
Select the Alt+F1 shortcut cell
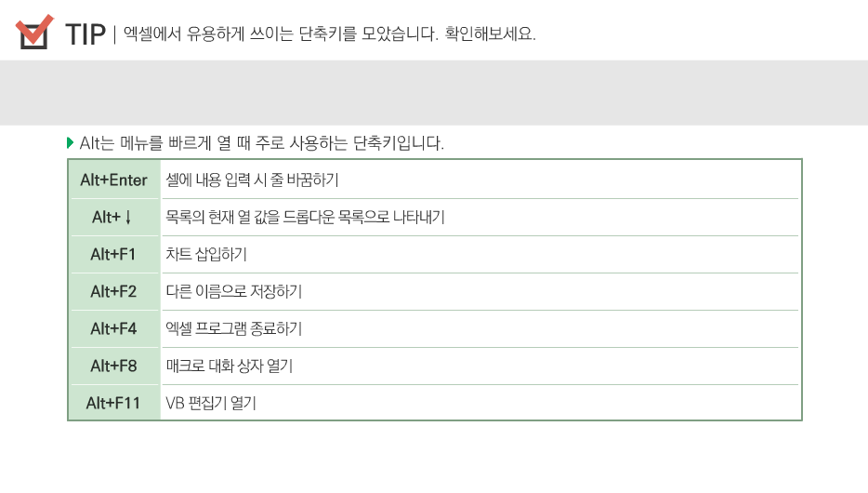(x=114, y=254)
